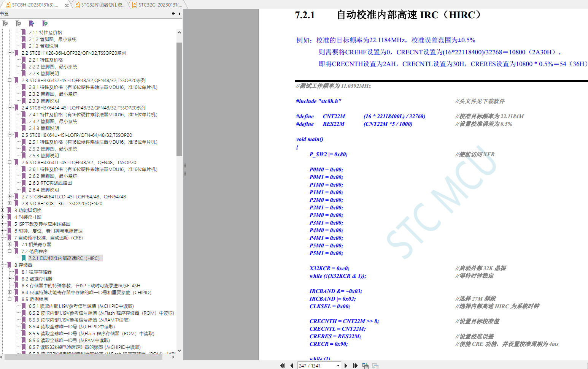Screen dimensions: 588x369
Task: Click the add new bookmark icon
Action: pos(18,24)
